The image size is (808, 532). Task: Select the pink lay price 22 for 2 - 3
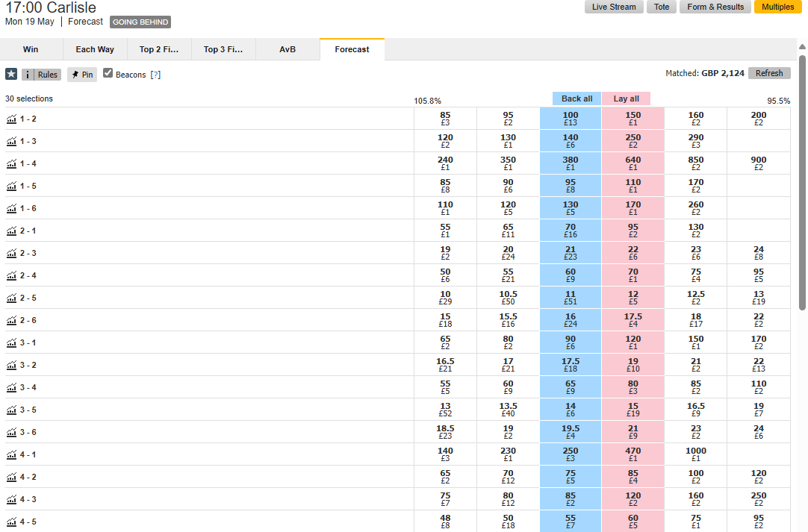[633, 253]
